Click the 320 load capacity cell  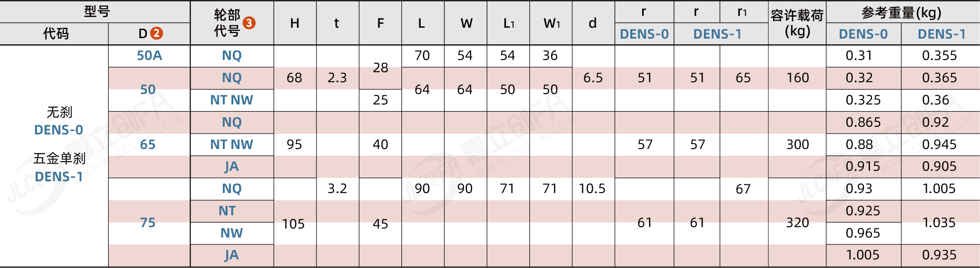[797, 223]
